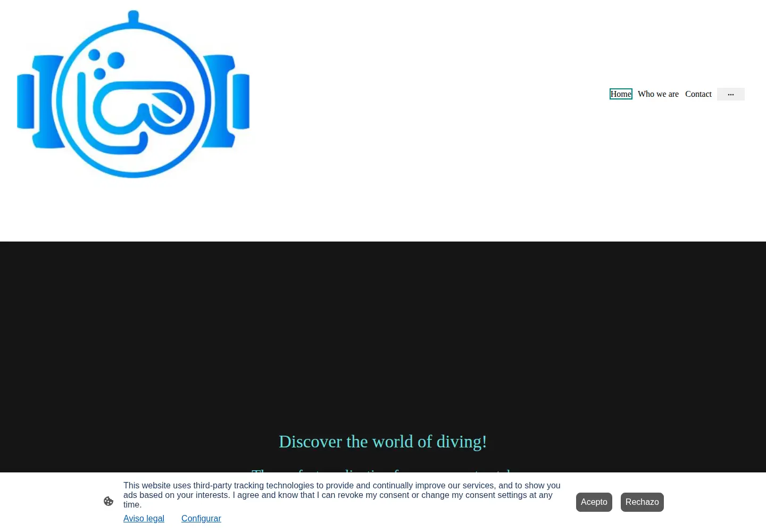766x532 pixels.
Task: Open the Contact page
Action: tap(698, 94)
